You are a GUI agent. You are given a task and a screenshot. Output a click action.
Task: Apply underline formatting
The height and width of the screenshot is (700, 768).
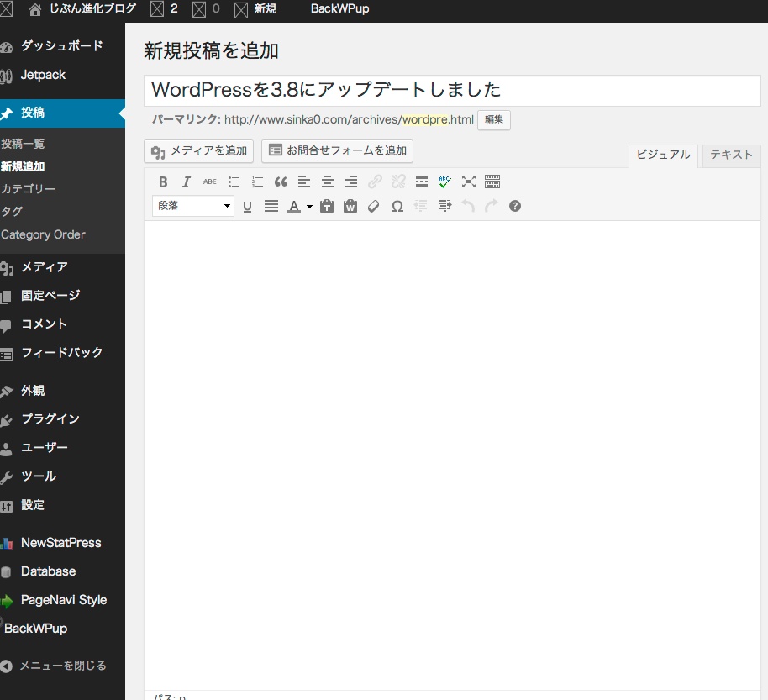pos(247,206)
